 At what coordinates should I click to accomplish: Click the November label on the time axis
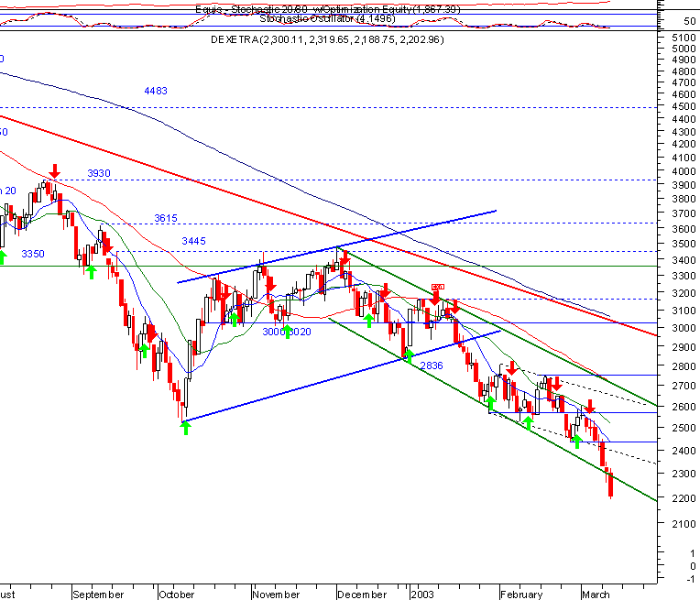pos(276,595)
